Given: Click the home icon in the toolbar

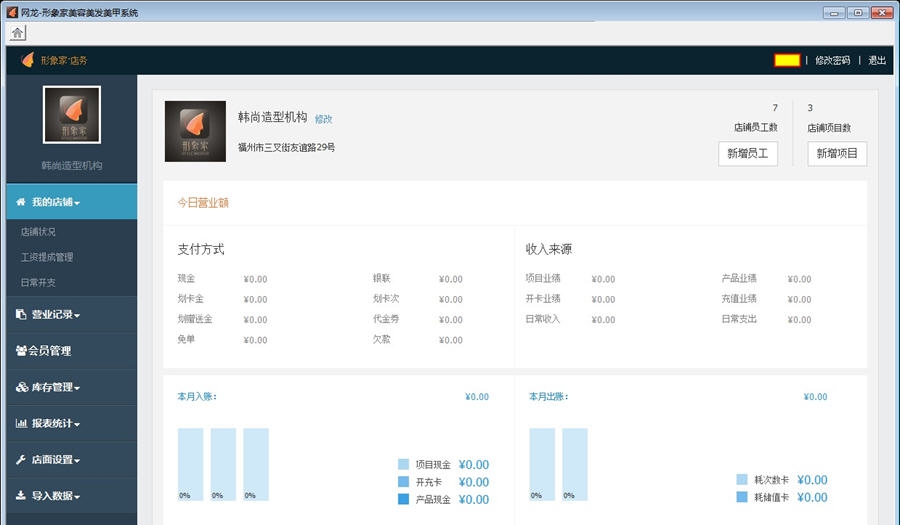Looking at the screenshot, I should pyautogui.click(x=18, y=33).
